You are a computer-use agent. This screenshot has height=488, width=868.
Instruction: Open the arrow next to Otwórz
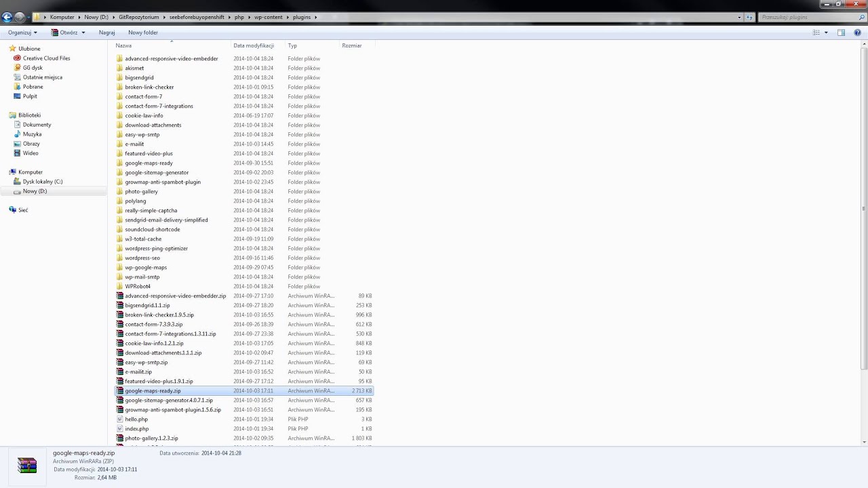[x=83, y=33]
